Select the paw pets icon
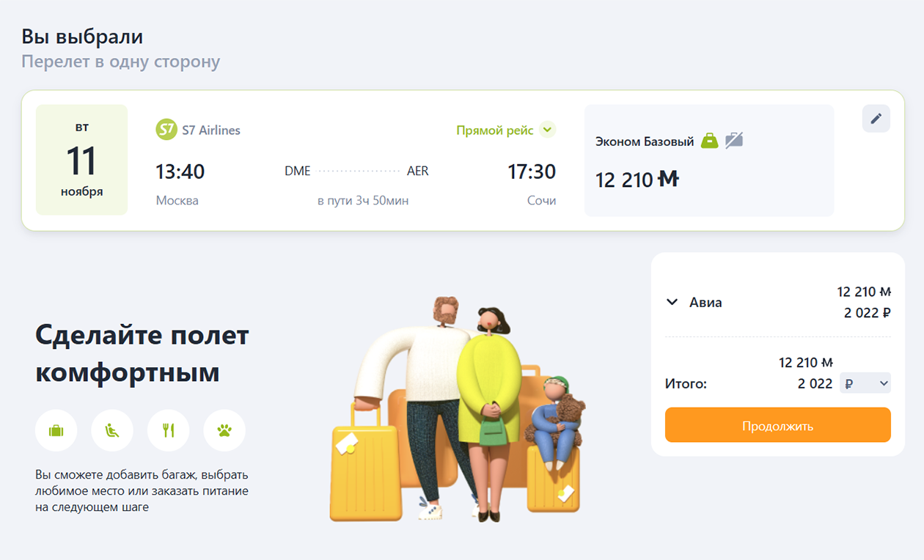 tap(224, 430)
